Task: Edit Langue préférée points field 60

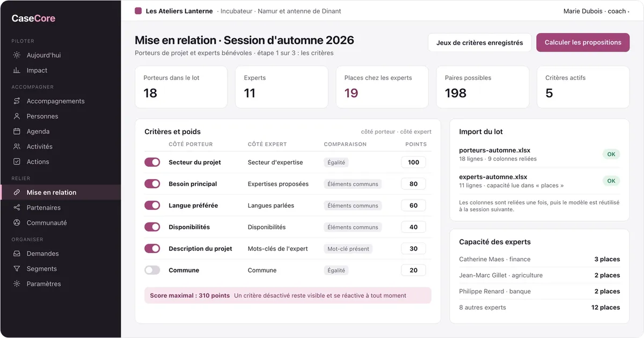Action: click(x=413, y=205)
